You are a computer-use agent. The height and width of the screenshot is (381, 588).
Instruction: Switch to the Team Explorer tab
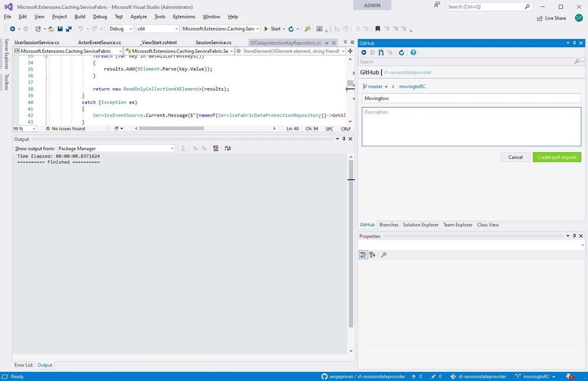pyautogui.click(x=457, y=225)
